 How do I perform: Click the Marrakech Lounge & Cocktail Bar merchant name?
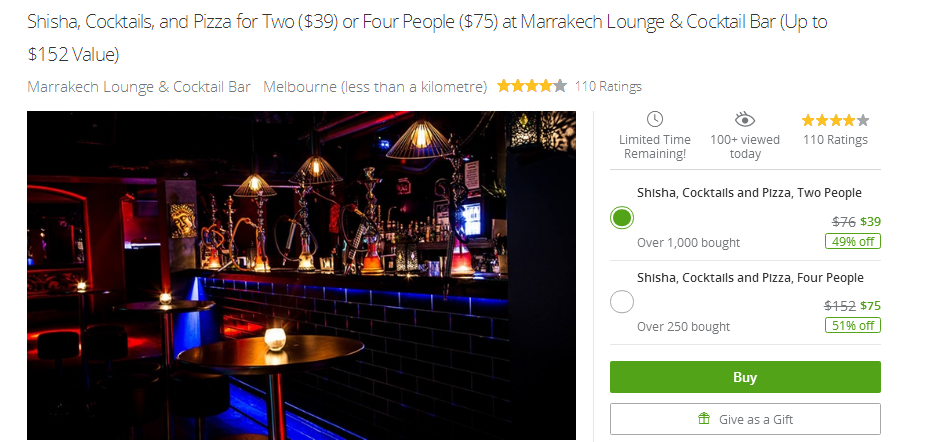point(139,87)
